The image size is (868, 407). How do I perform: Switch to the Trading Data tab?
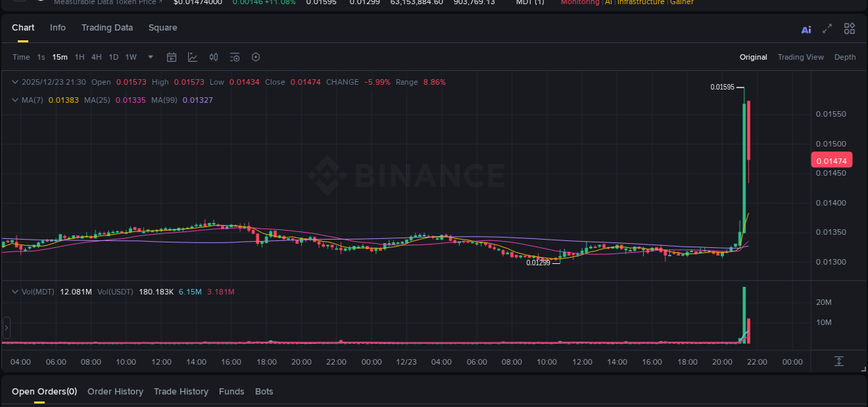[107, 28]
